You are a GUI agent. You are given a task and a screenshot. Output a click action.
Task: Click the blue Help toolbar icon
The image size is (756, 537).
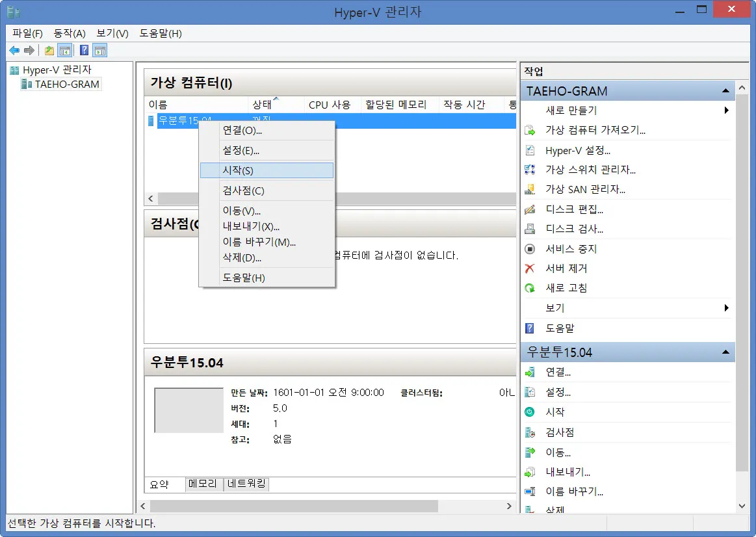(84, 50)
